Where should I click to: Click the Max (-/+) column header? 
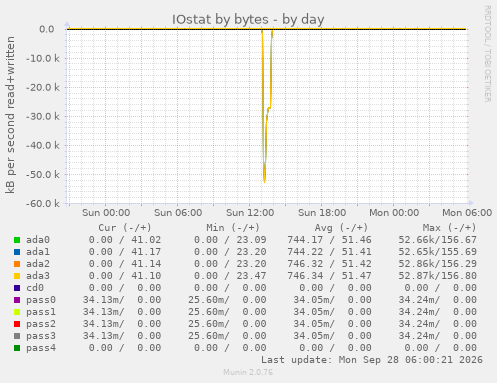pyautogui.click(x=450, y=228)
